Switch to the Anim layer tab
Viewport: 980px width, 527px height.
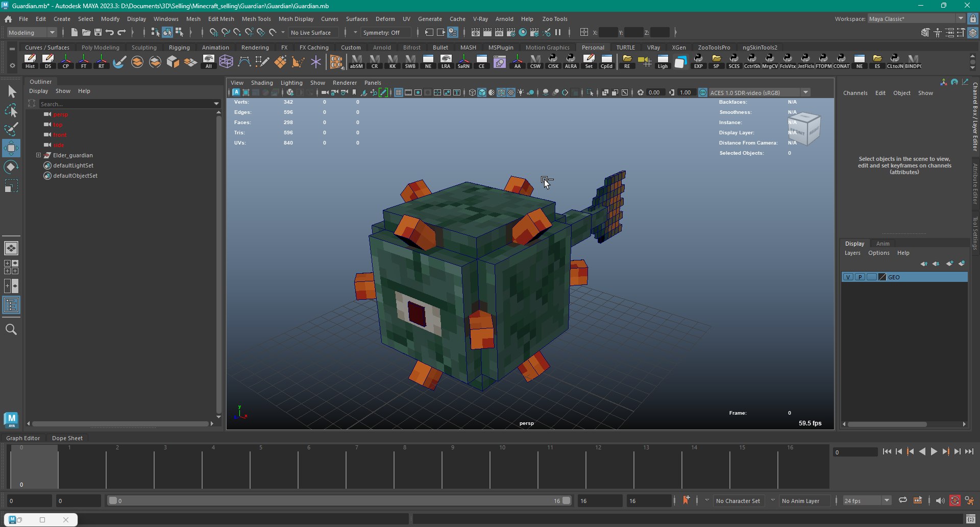coord(883,244)
